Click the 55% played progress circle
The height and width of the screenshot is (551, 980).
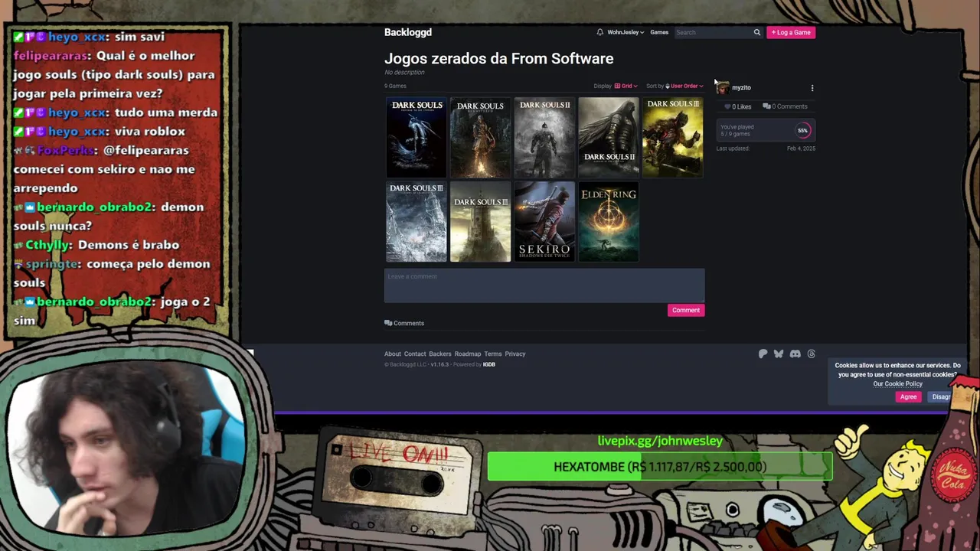coord(802,130)
